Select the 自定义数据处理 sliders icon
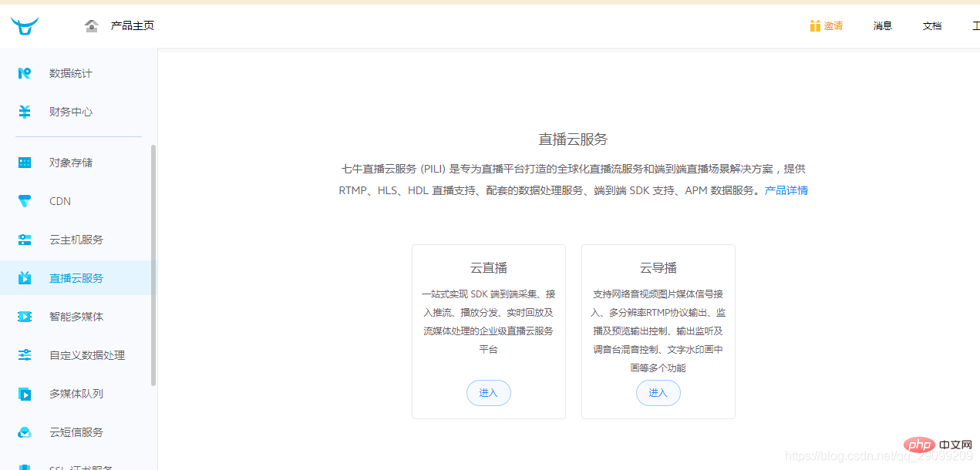Screen dimensions: 980x470 24,354
